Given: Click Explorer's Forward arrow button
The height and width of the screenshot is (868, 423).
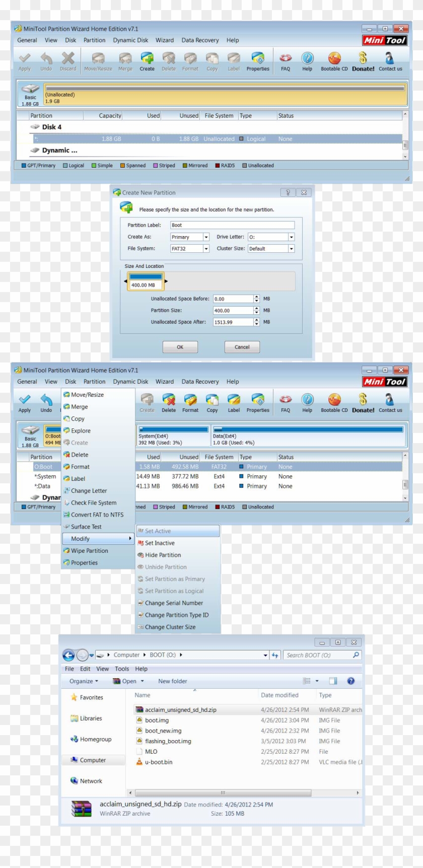Looking at the screenshot, I should pyautogui.click(x=83, y=655).
